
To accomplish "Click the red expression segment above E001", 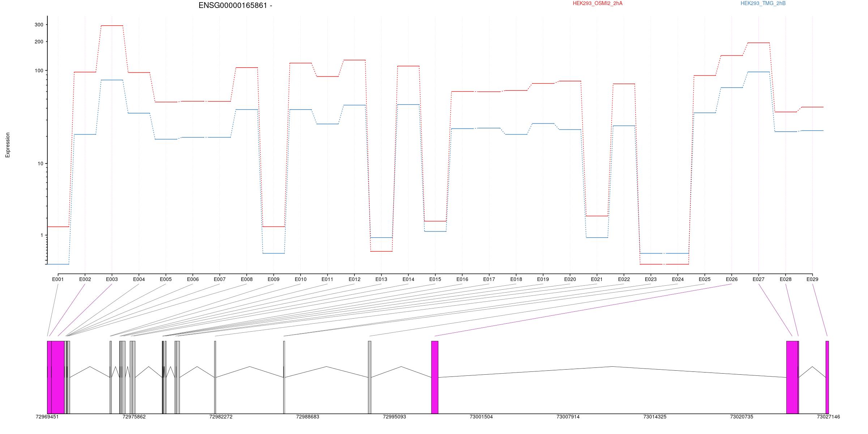I will click(58, 227).
